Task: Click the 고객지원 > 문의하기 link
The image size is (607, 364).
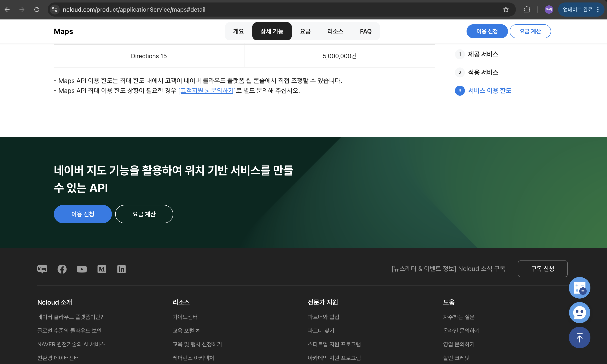Action: (207, 90)
